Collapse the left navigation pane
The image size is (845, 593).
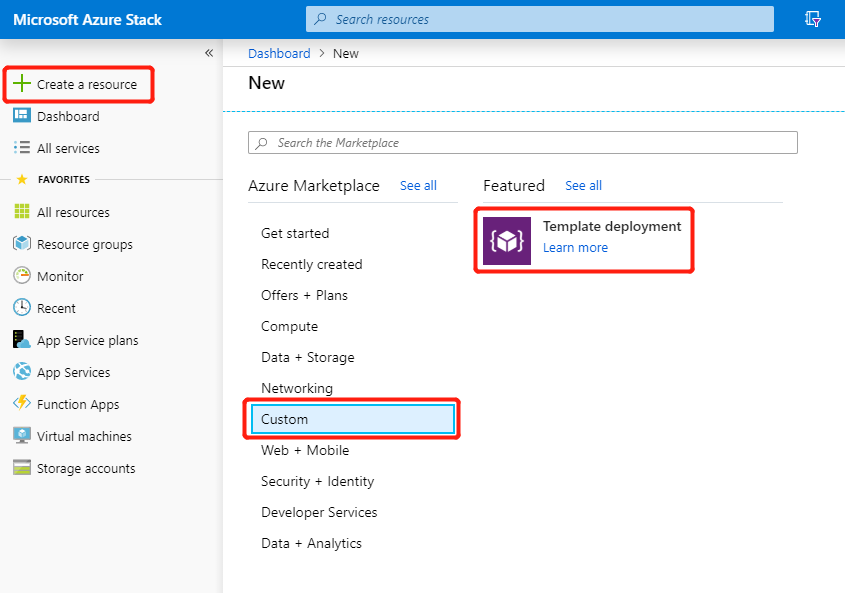click(209, 53)
